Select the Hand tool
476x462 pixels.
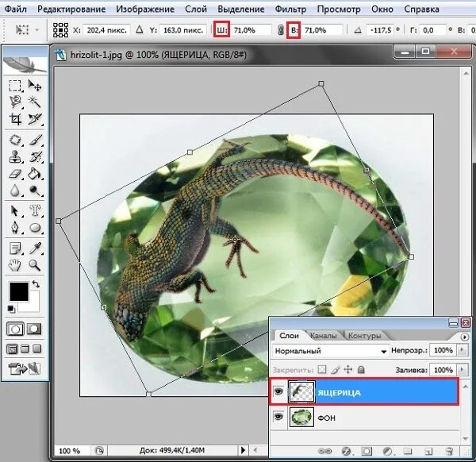click(x=14, y=265)
